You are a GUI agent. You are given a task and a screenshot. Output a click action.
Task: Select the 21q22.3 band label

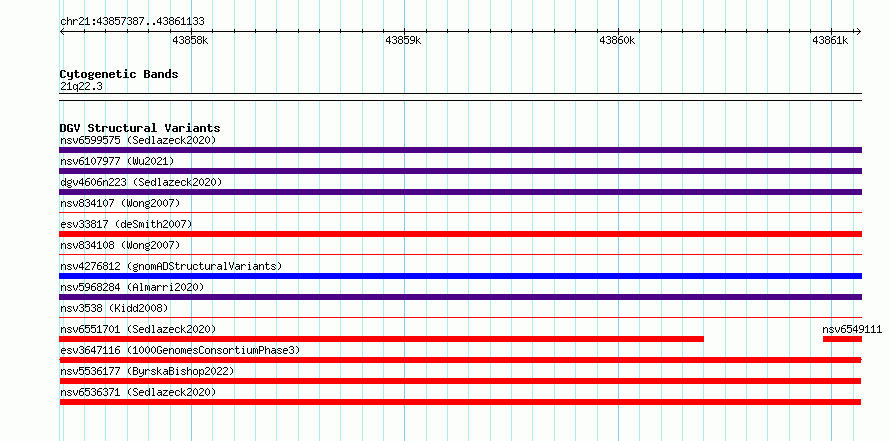[81, 87]
